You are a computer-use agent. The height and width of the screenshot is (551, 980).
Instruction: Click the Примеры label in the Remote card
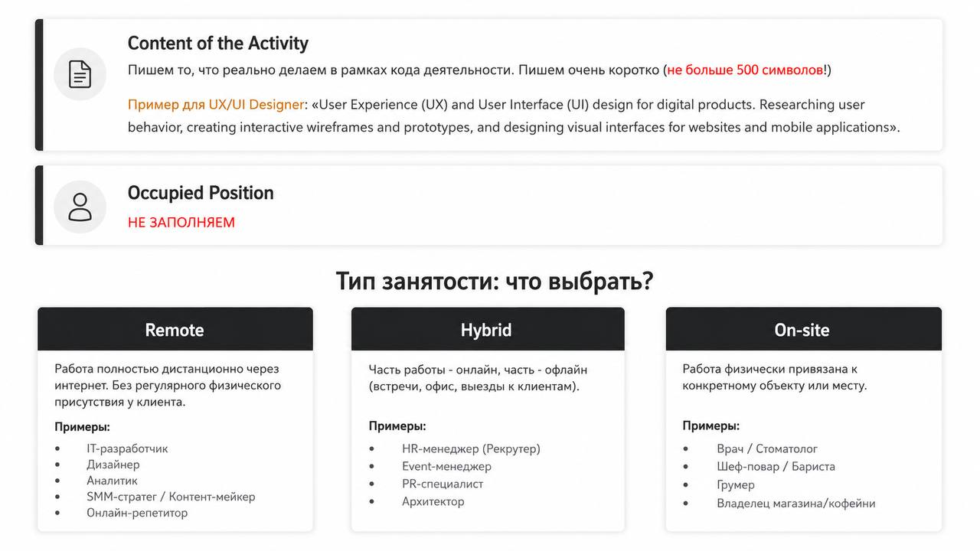coord(82,426)
